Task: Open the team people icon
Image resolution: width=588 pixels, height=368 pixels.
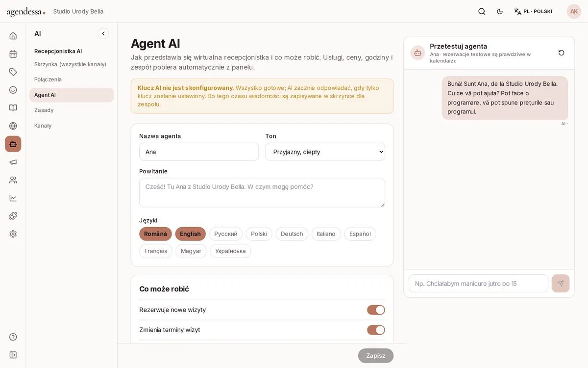Action: click(13, 180)
